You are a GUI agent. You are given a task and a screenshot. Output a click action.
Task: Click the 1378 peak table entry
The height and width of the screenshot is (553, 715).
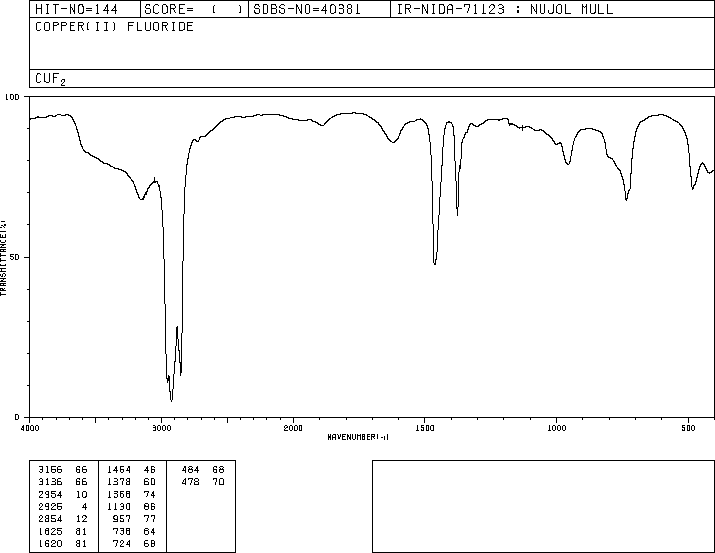coord(119,482)
